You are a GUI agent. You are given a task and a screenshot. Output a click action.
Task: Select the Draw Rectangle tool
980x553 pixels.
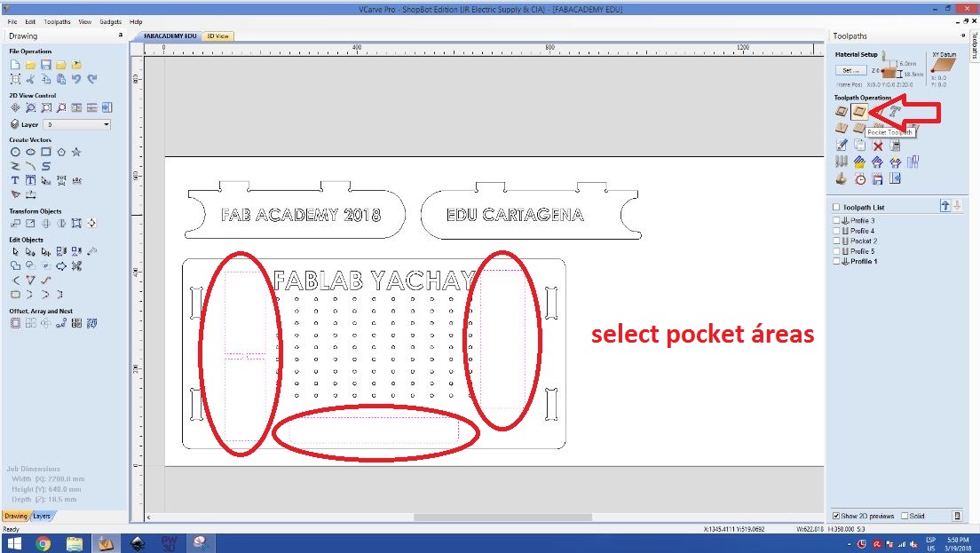45,152
